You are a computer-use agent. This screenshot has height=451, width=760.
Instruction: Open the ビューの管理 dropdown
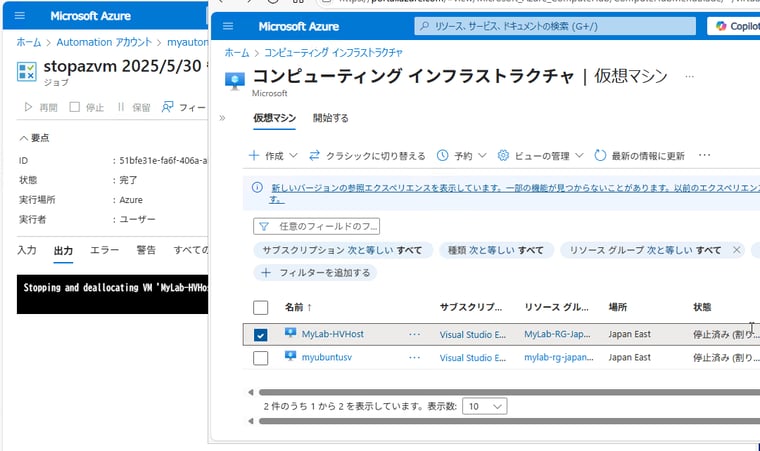(x=540, y=156)
